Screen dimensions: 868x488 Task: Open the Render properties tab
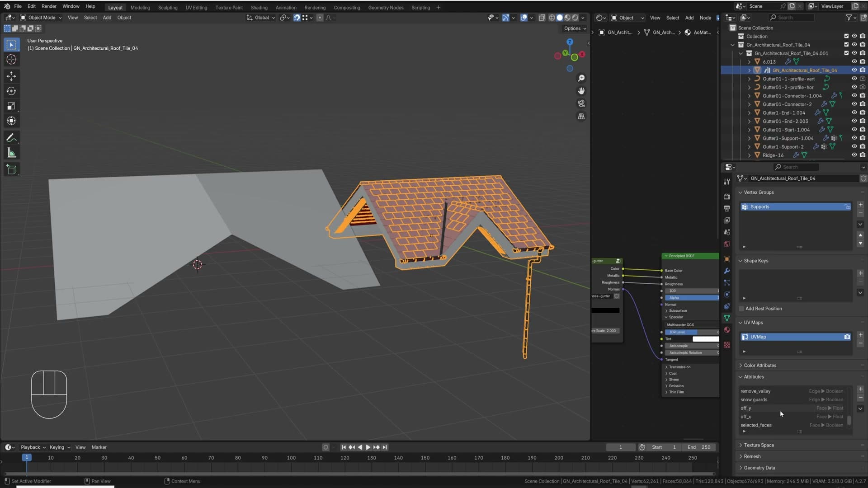coord(727,197)
